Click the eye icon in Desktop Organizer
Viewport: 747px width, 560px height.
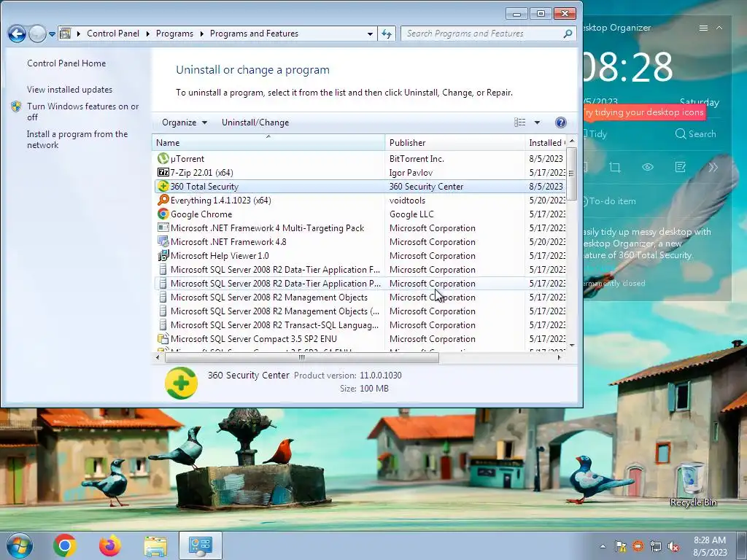coord(648,167)
